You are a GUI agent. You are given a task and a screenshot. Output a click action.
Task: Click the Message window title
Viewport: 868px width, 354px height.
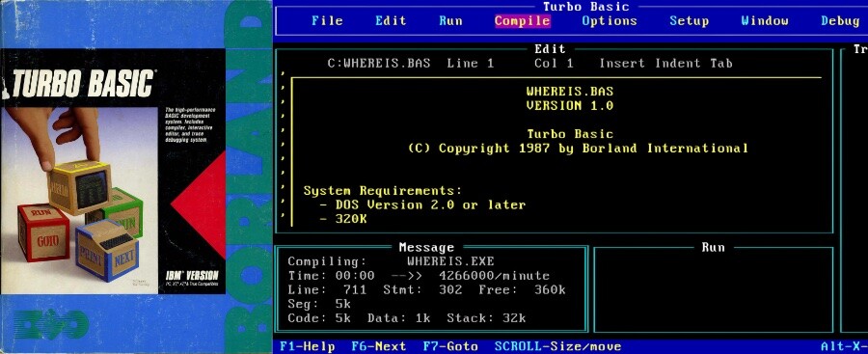(x=426, y=248)
